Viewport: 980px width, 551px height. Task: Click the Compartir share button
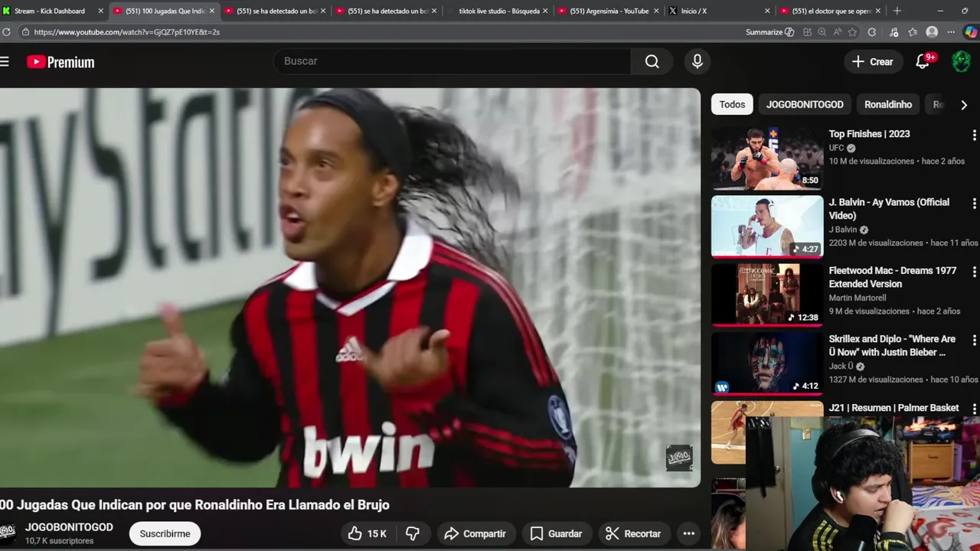[475, 533]
